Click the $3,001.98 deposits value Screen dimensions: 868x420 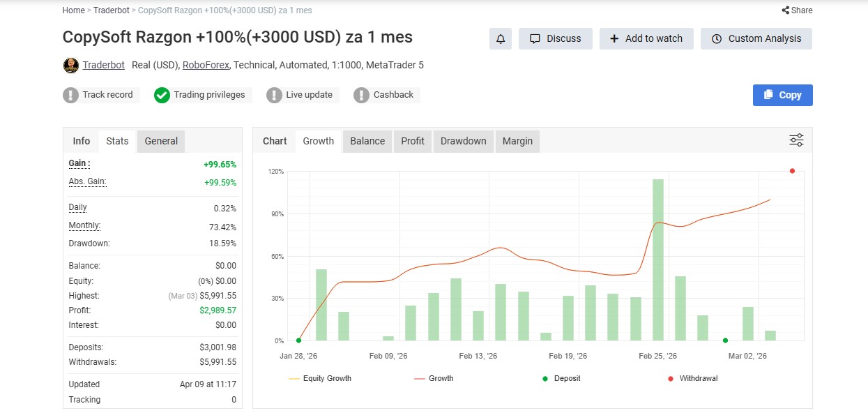(218, 347)
